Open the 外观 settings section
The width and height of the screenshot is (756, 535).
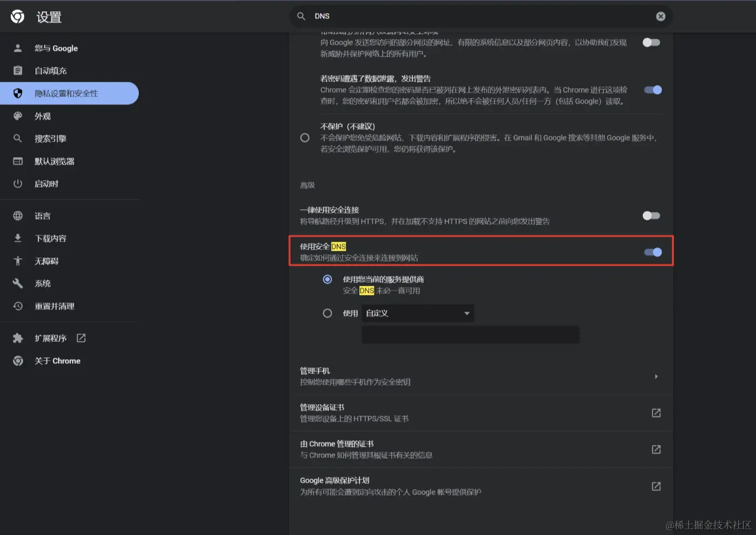(69, 116)
